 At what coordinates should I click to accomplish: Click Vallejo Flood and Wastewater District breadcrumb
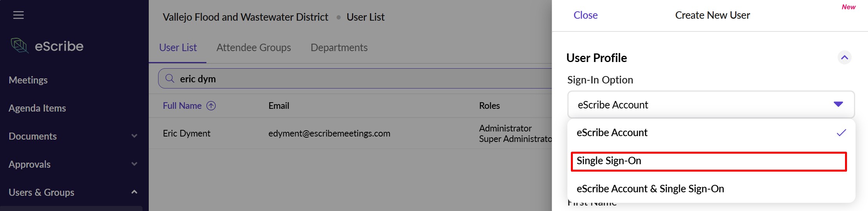pos(245,17)
